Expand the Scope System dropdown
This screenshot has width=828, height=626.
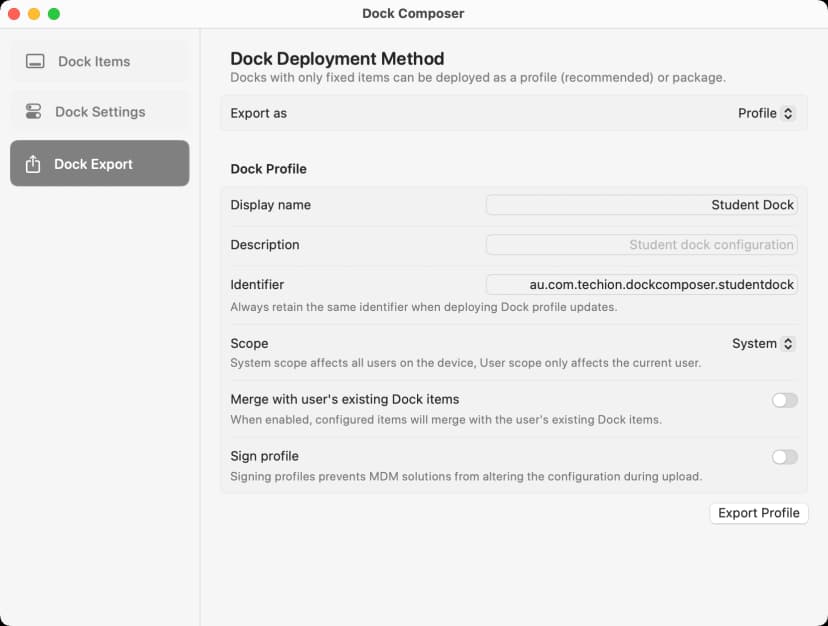click(763, 344)
